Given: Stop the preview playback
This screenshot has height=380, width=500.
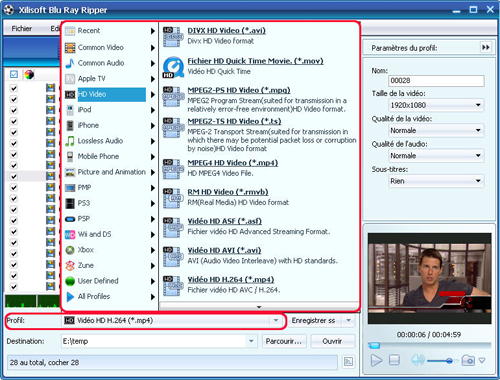Looking at the screenshot, I should click(x=394, y=360).
